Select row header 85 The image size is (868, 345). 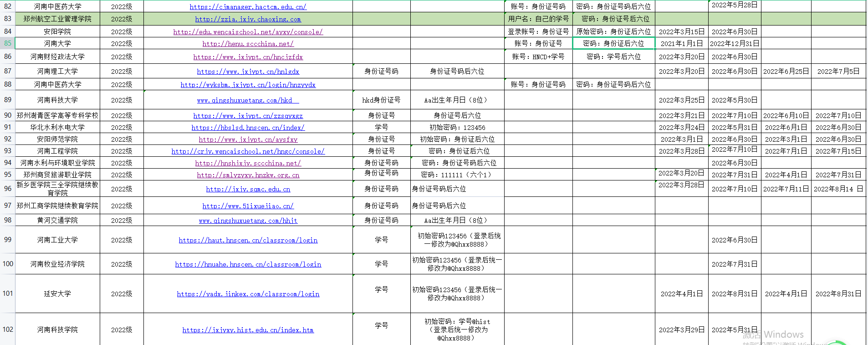click(8, 43)
